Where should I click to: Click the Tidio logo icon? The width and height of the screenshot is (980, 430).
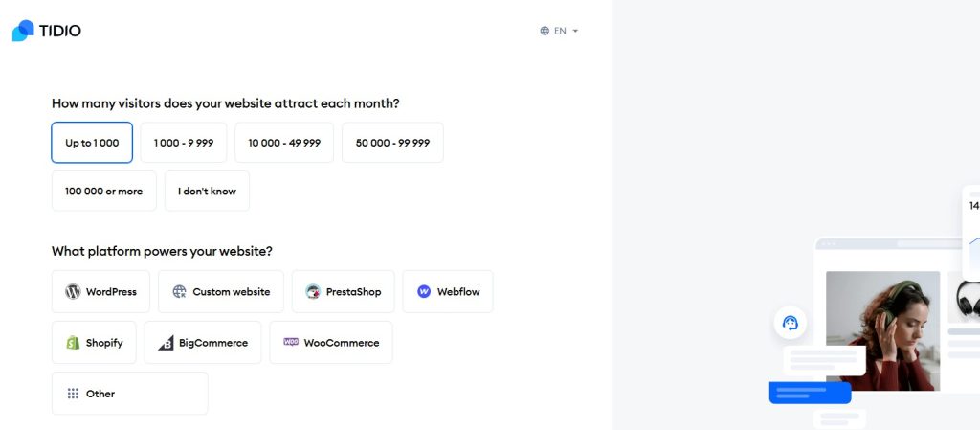tap(23, 31)
